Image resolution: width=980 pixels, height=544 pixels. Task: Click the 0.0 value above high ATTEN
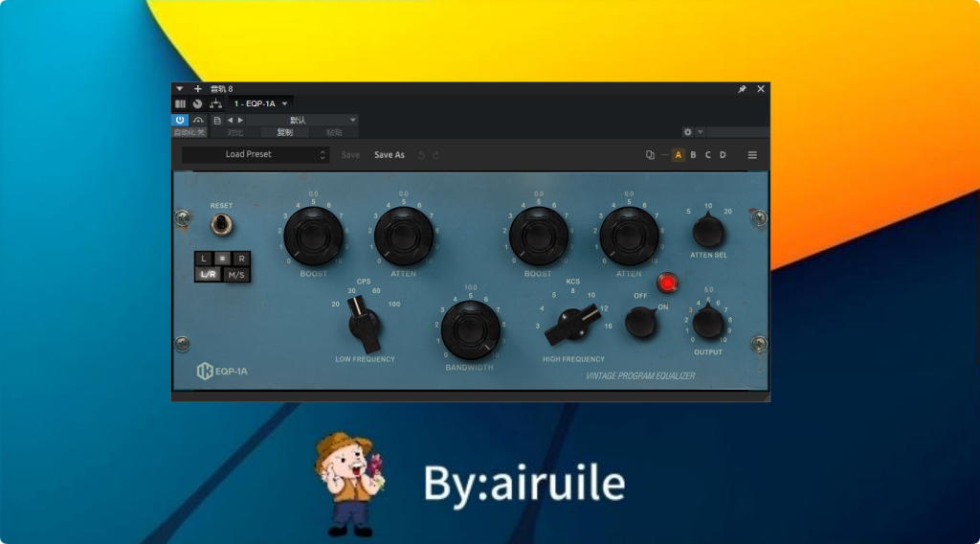point(629,193)
